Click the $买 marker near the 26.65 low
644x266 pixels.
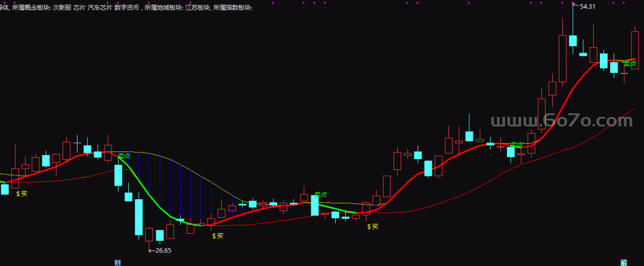click(218, 236)
